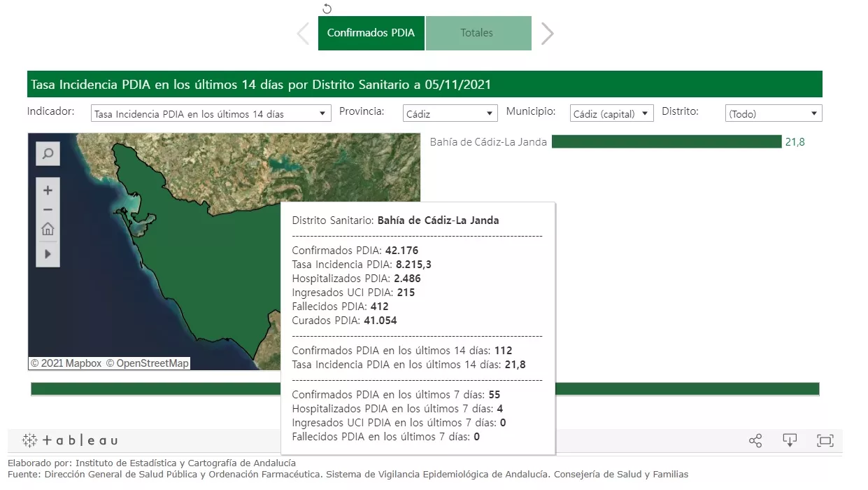Expand the Municipio dropdown
The width and height of the screenshot is (868, 490).
click(611, 113)
